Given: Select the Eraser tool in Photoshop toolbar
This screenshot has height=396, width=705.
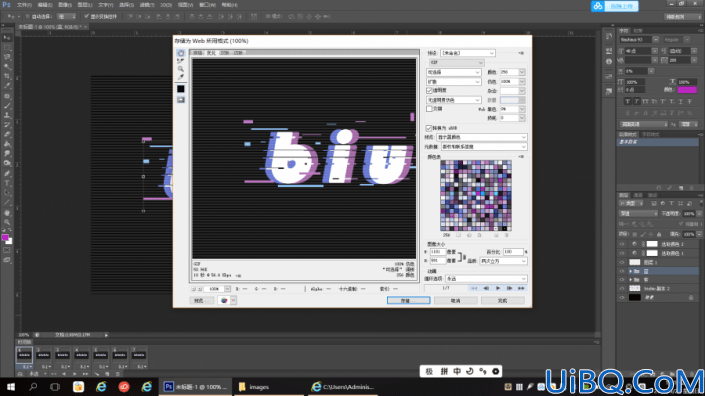Looking at the screenshot, I should (7, 134).
